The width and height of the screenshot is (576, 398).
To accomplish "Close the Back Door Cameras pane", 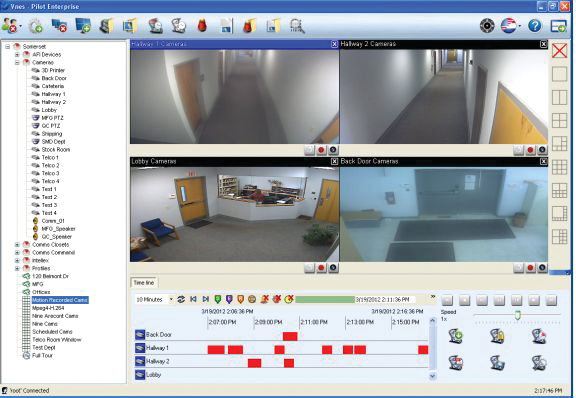I will (543, 162).
